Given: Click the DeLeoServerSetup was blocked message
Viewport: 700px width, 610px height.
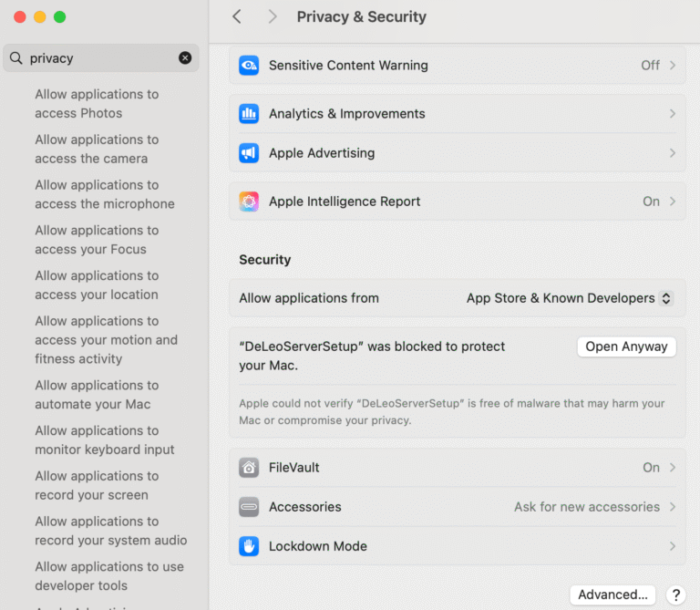Looking at the screenshot, I should (x=372, y=356).
